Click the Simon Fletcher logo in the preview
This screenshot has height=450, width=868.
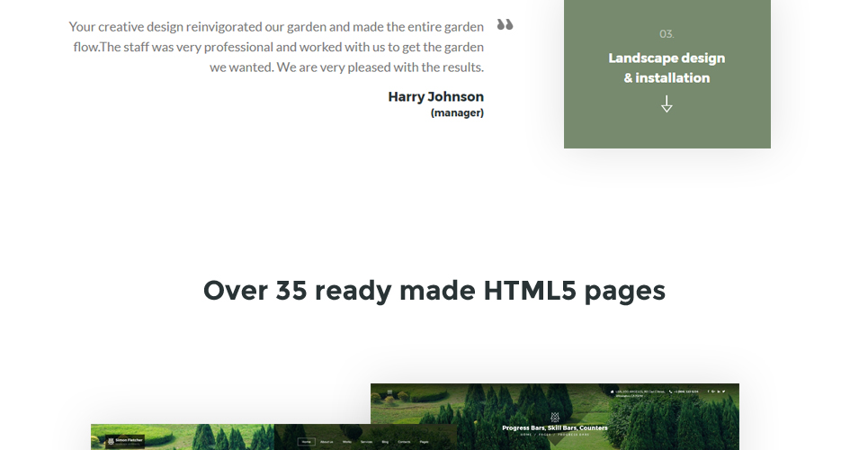click(125, 441)
